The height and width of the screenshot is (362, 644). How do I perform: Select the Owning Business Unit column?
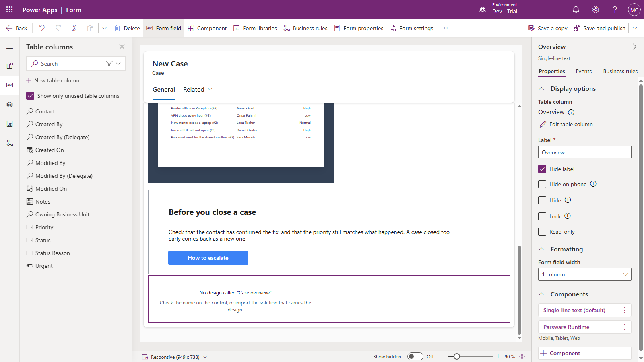pyautogui.click(x=76, y=214)
